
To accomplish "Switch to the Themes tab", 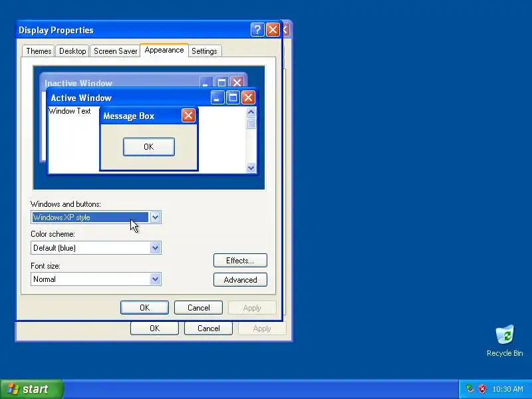I will [x=39, y=51].
